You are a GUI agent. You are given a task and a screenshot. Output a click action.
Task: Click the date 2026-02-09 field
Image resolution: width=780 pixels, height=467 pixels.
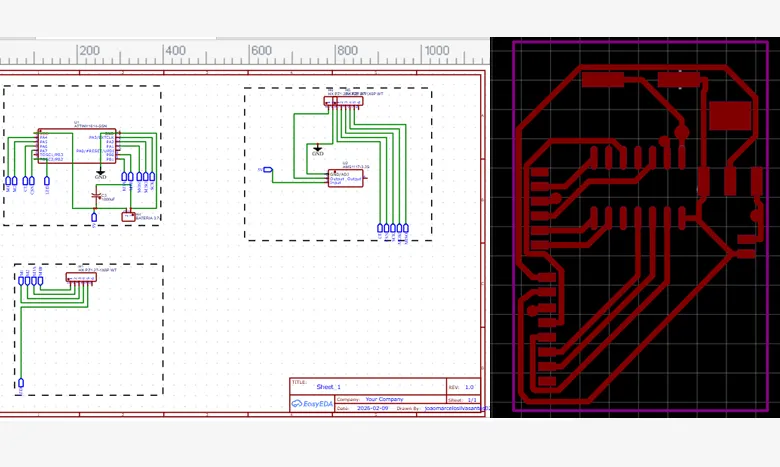click(x=373, y=408)
